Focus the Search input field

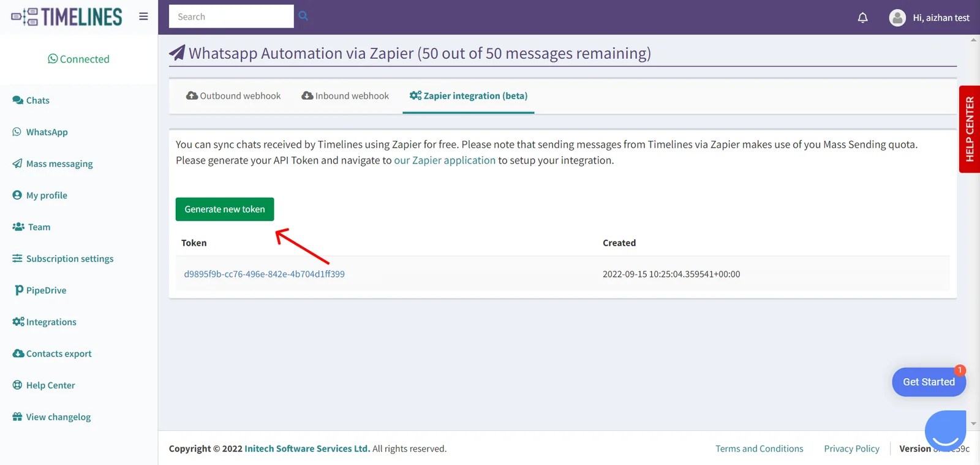(232, 17)
